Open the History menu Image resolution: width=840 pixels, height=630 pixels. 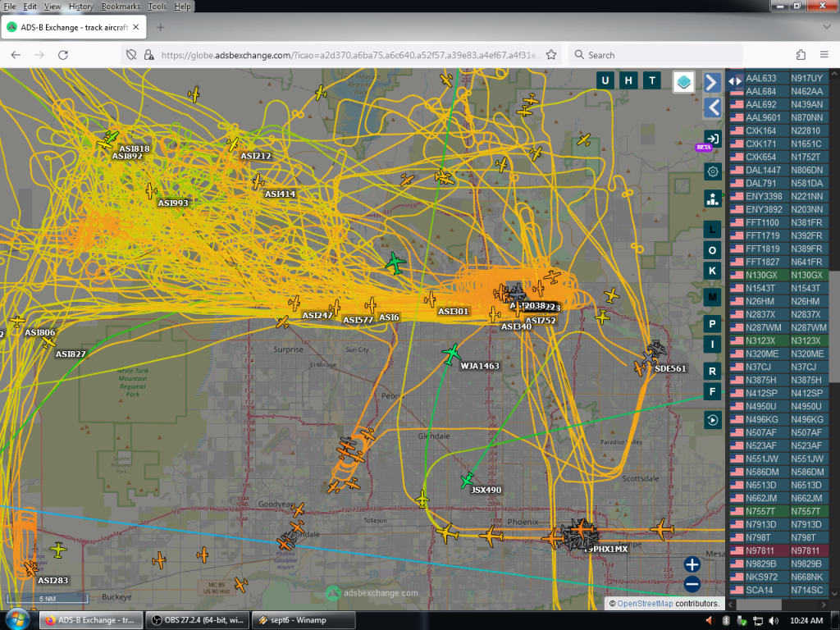81,7
